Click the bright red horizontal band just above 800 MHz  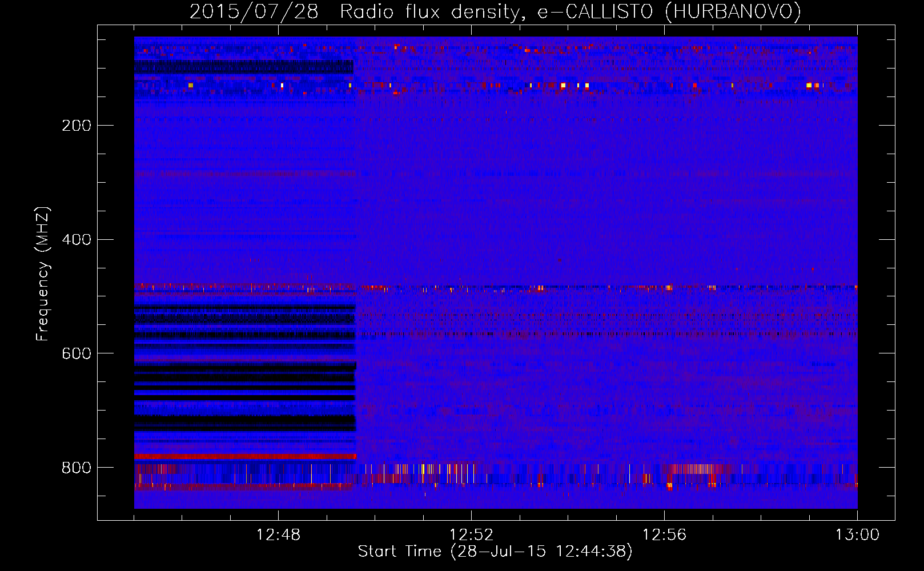[245, 456]
